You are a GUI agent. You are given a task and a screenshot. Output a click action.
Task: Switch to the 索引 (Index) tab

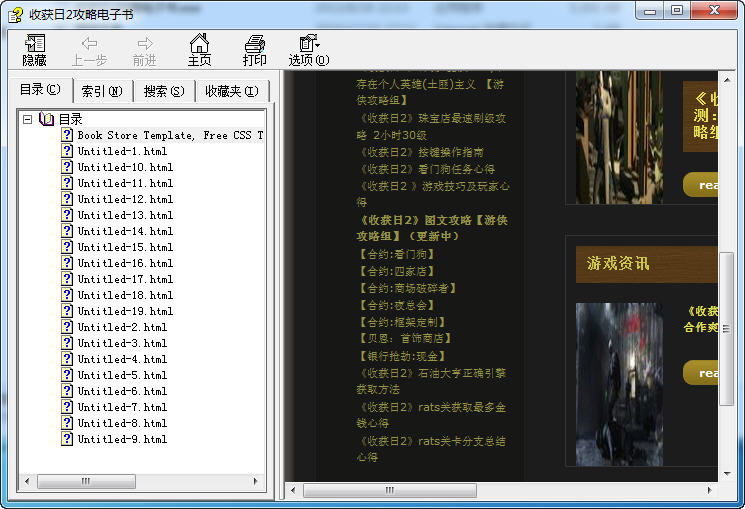[102, 91]
